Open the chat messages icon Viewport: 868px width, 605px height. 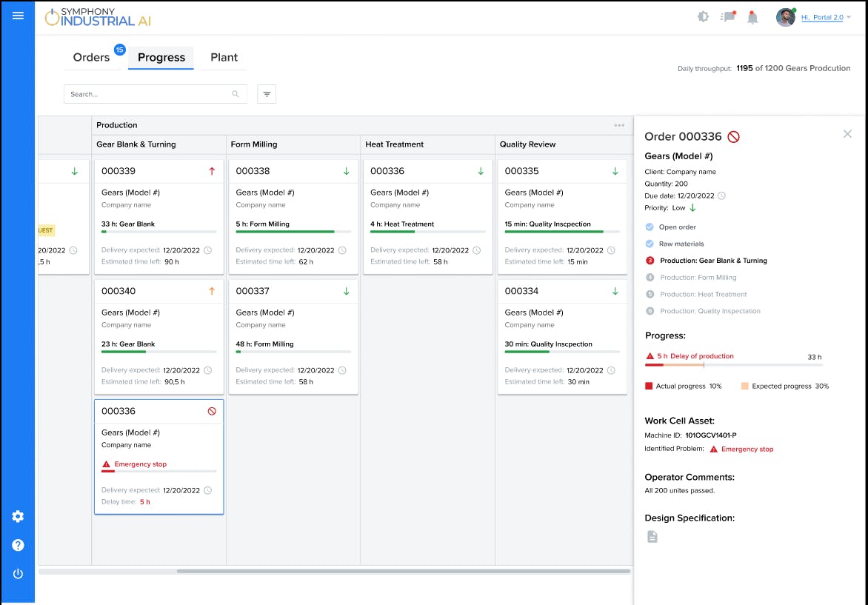(x=729, y=17)
